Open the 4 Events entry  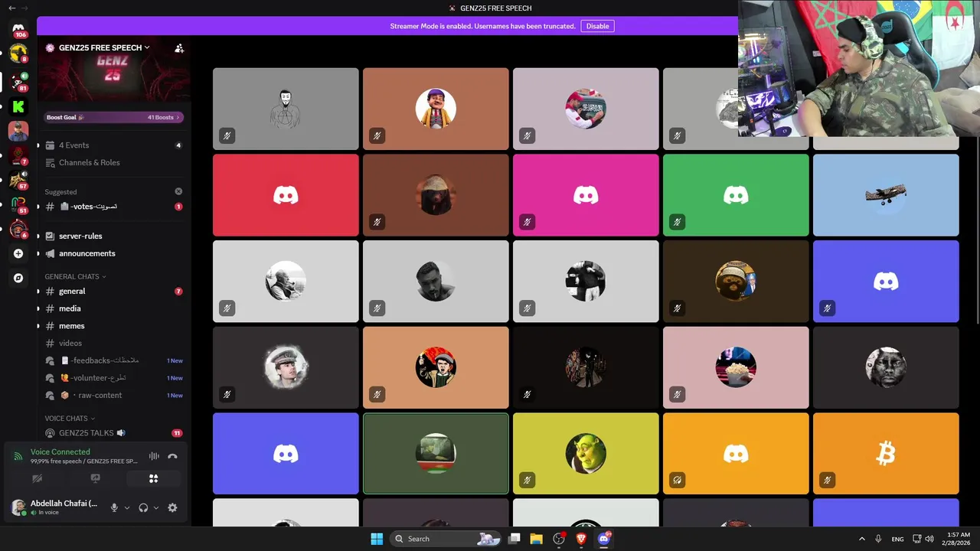[113, 145]
